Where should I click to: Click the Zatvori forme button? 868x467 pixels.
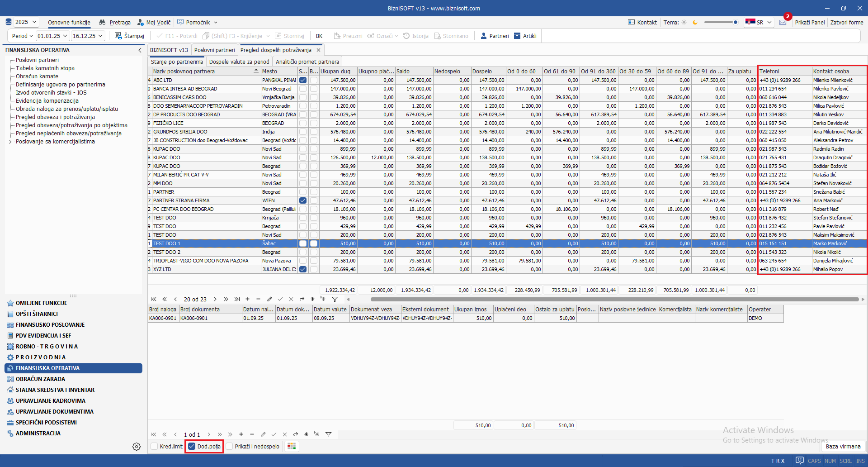tap(846, 22)
